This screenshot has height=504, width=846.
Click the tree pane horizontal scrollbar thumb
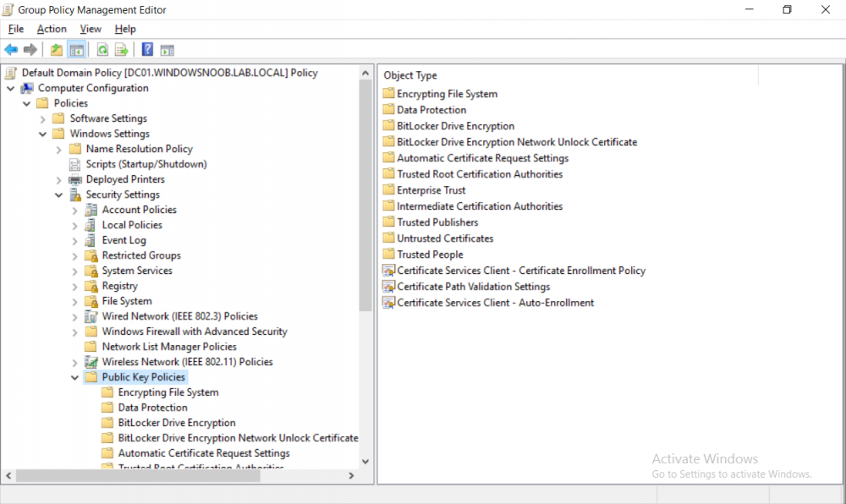coord(138,475)
